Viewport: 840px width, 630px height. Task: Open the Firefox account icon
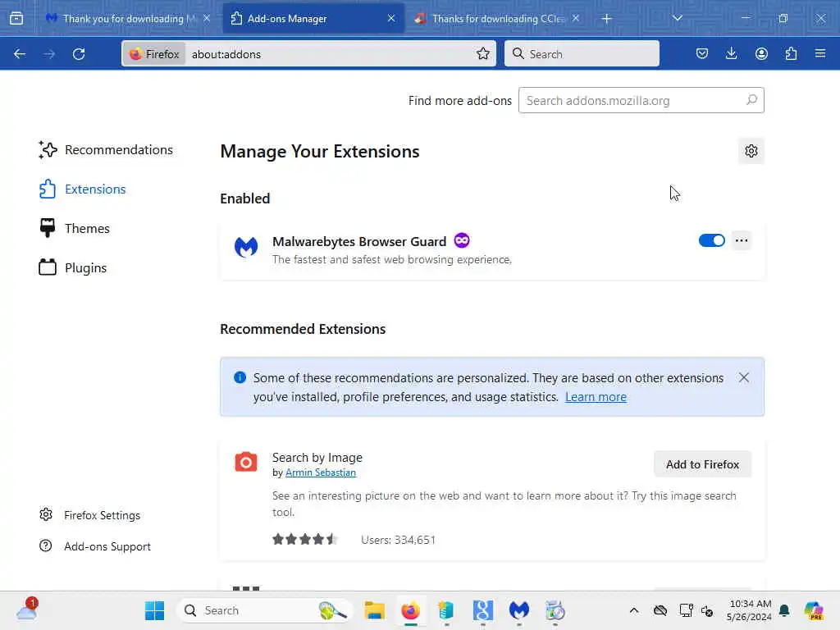pyautogui.click(x=761, y=53)
